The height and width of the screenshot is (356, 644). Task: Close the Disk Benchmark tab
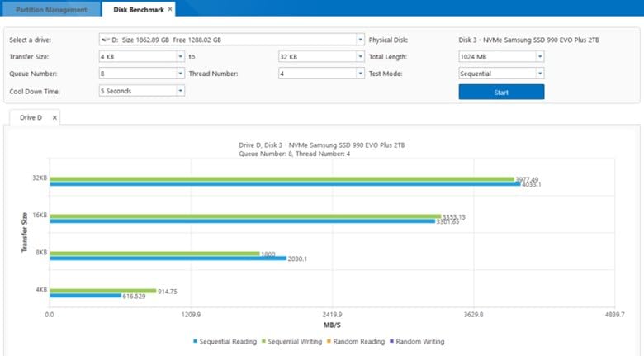tap(170, 10)
